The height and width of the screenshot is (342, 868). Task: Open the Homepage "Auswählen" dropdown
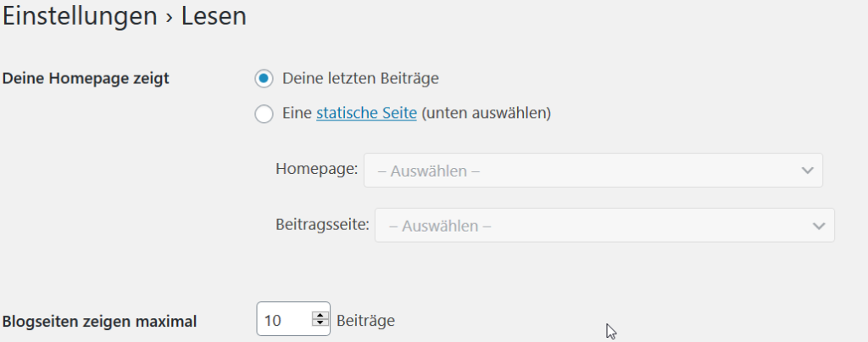pos(593,171)
